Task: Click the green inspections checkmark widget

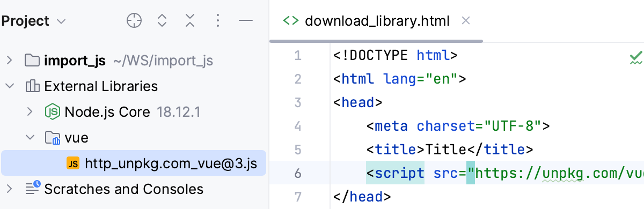Action: tap(636, 57)
